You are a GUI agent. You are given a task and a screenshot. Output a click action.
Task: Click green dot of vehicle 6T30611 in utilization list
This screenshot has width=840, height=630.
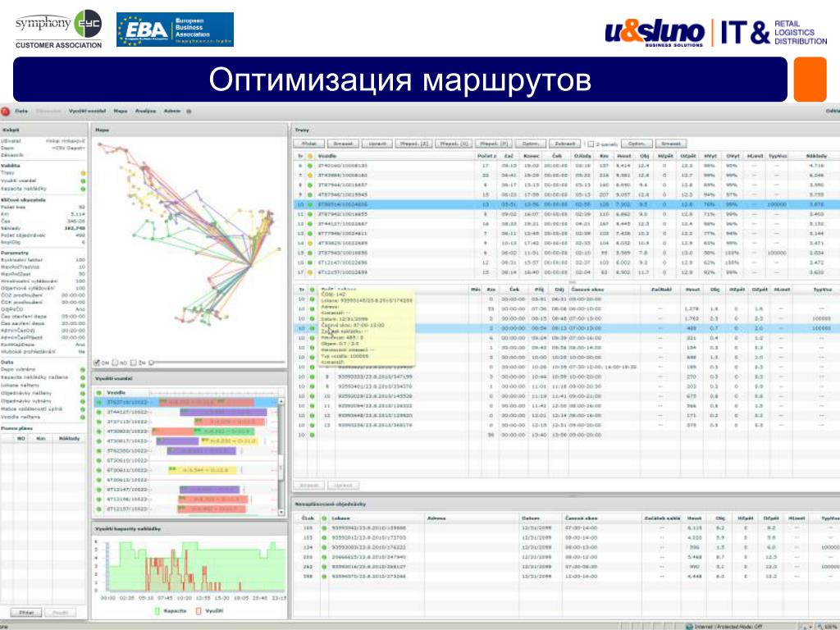point(98,470)
